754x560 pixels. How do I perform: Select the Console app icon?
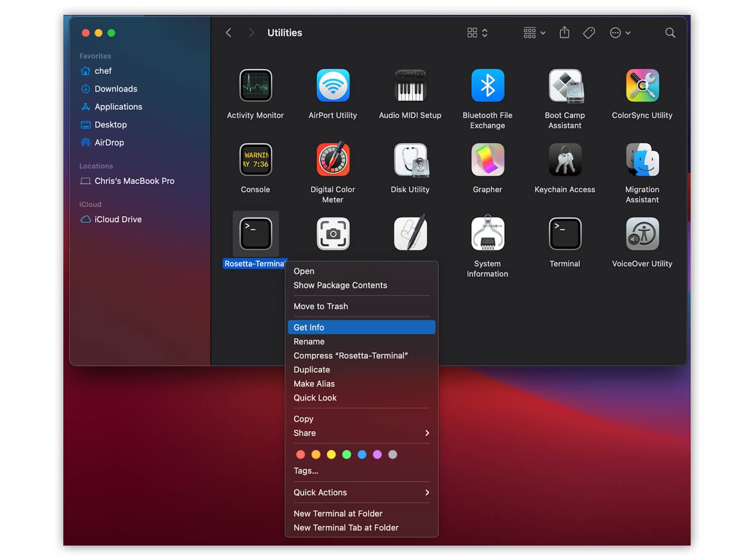click(255, 160)
